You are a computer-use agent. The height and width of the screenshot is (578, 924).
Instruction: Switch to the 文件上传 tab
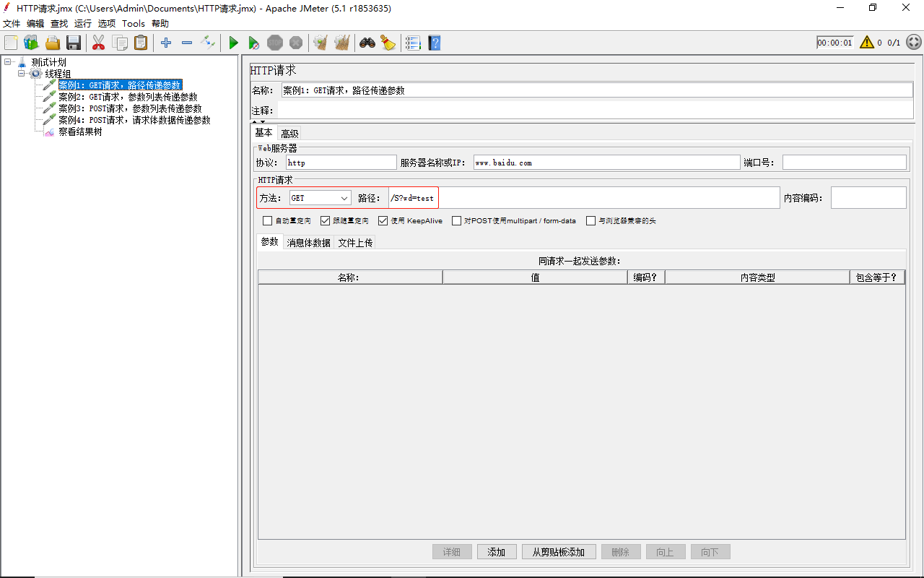[x=355, y=243]
